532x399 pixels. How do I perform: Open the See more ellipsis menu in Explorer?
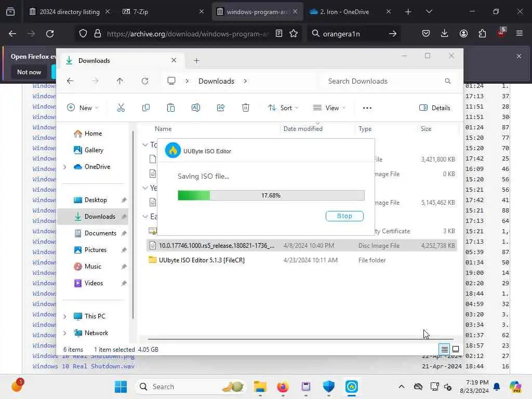(x=367, y=108)
